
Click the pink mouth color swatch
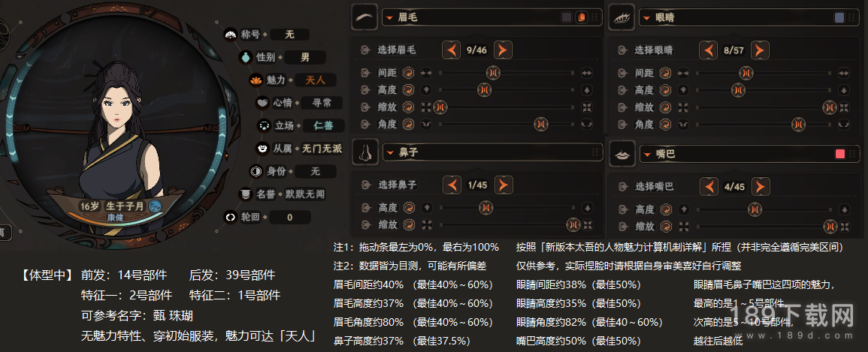[x=839, y=154]
